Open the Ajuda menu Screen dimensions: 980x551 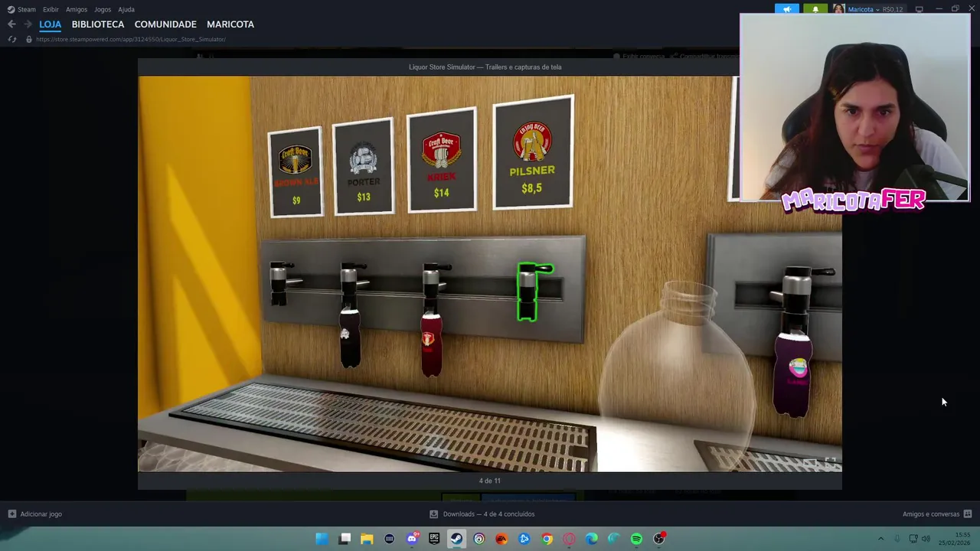[x=126, y=9]
